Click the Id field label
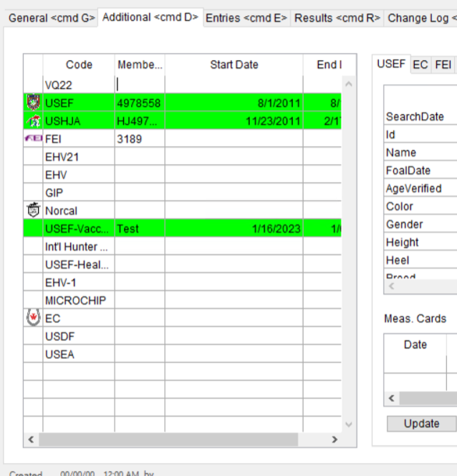This screenshot has width=457, height=476. pos(390,135)
